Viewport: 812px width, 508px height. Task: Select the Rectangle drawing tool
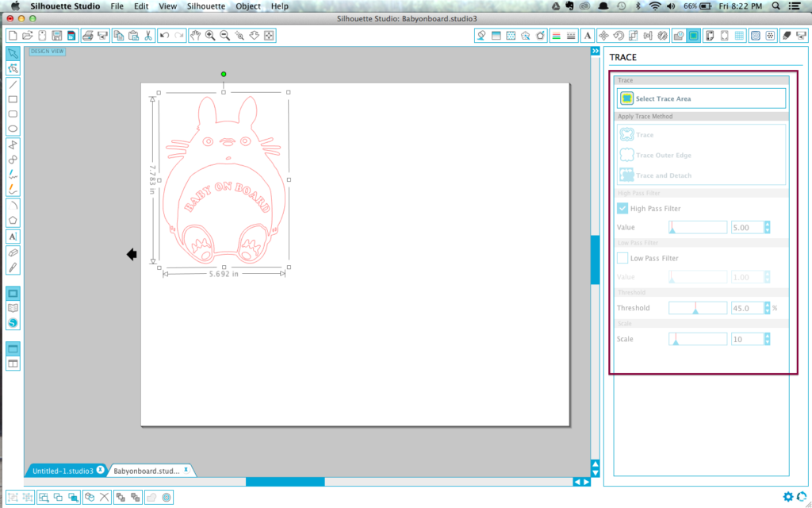pos(13,99)
